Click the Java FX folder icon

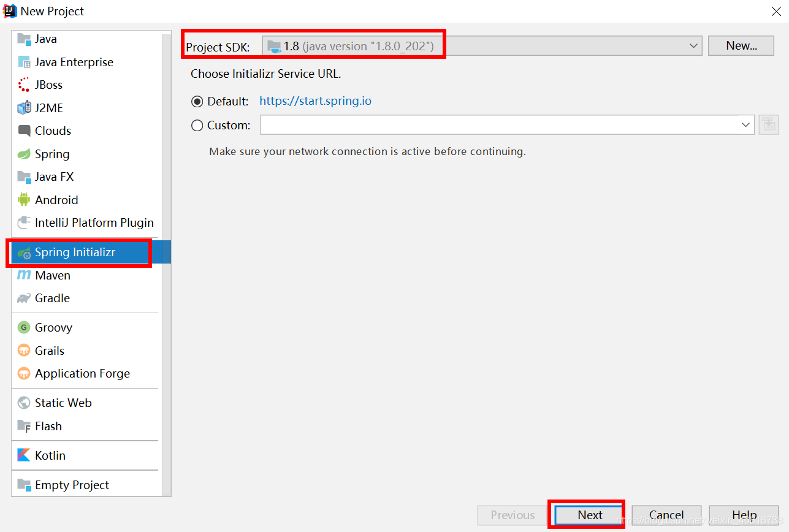pos(24,177)
